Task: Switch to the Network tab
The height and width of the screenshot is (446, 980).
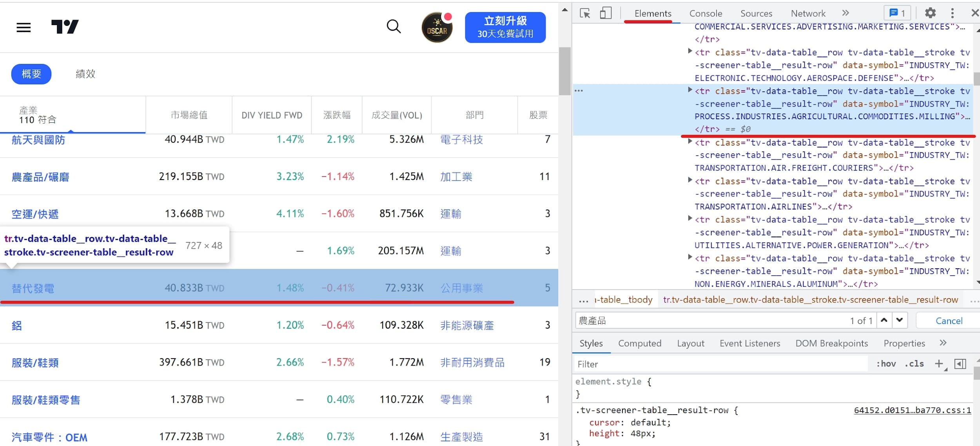Action: 808,13
